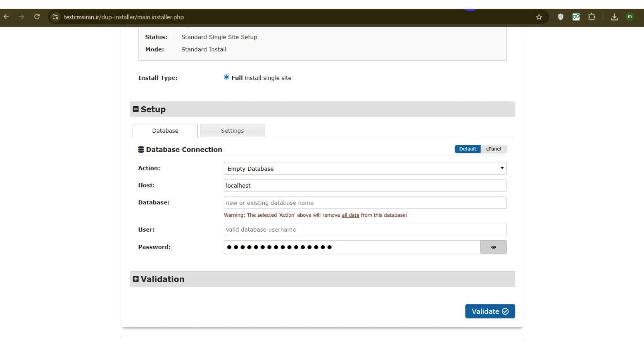Go back using browser back arrow
Image resolution: width=644 pixels, height=347 pixels.
tap(6, 17)
